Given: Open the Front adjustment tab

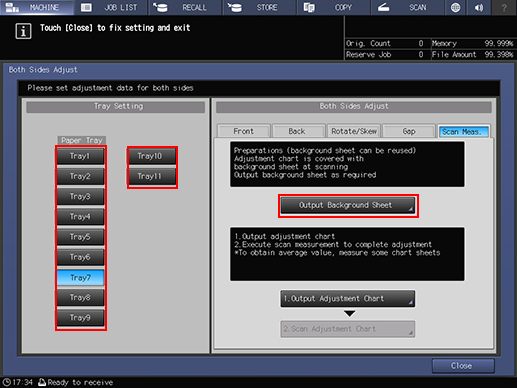Looking at the screenshot, I should pyautogui.click(x=244, y=131).
